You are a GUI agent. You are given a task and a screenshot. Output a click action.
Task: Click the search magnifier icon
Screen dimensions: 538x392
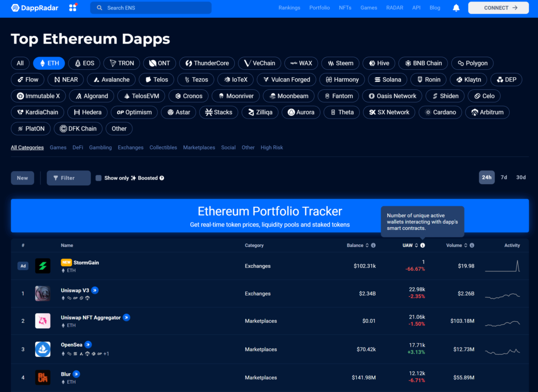click(99, 7)
